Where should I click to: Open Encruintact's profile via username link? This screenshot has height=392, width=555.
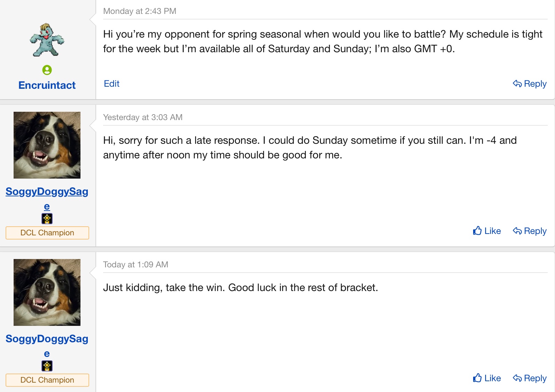point(47,85)
